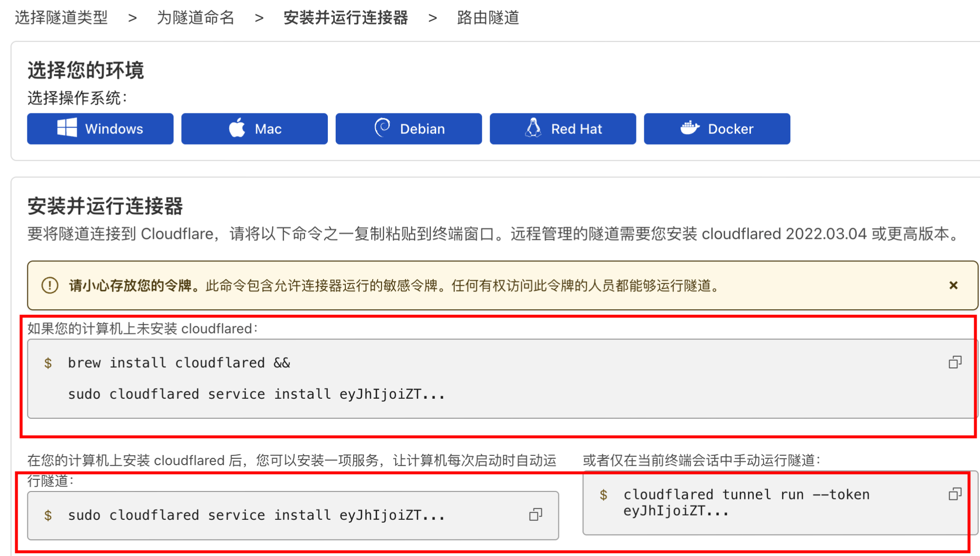Choose Red Hat as the environment
The image size is (980, 556).
[x=563, y=129]
